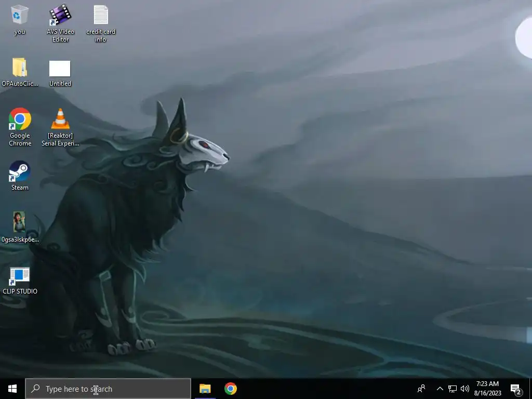Screen dimensions: 532x399
Task: Select the Google Chrome desktop shortcut
Action: coord(20,127)
